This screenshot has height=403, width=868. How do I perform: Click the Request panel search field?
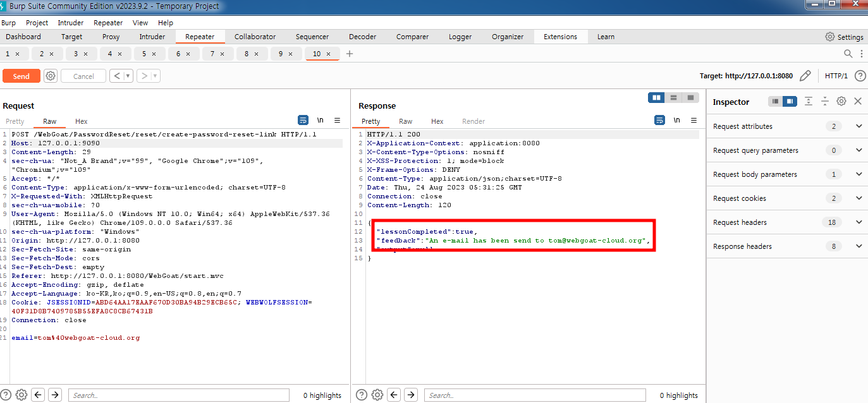(x=179, y=395)
